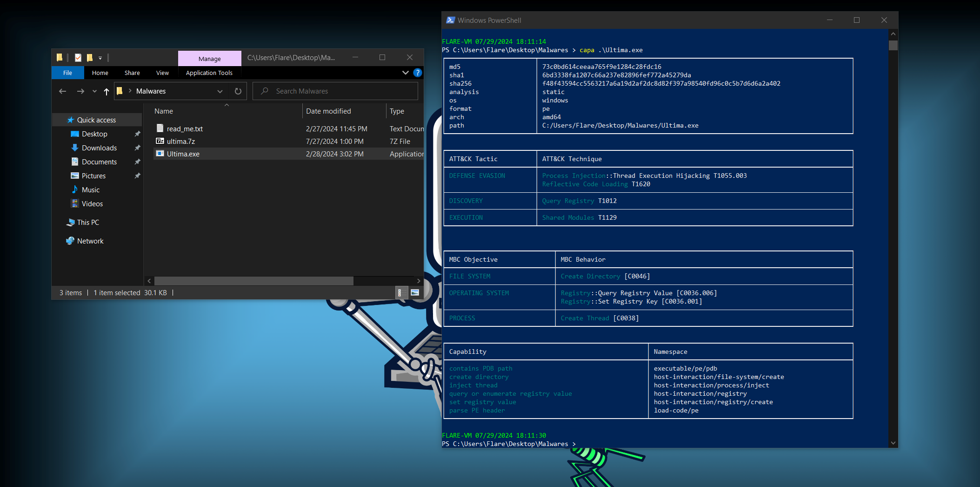Image resolution: width=980 pixels, height=487 pixels.
Task: Open Documents in the navigation pane
Action: point(99,162)
